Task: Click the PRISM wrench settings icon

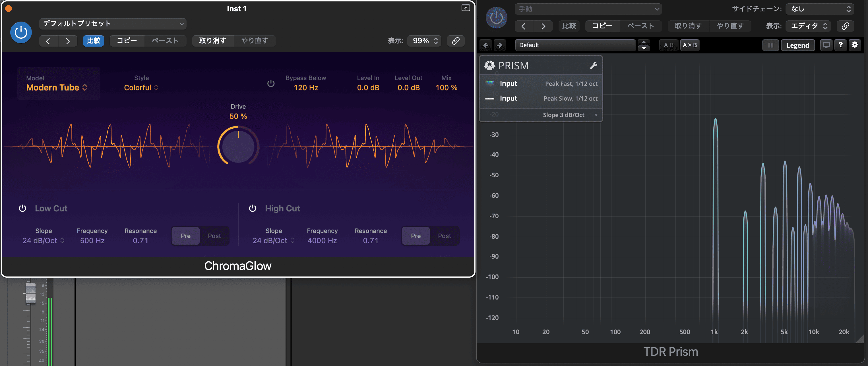Action: coord(593,66)
